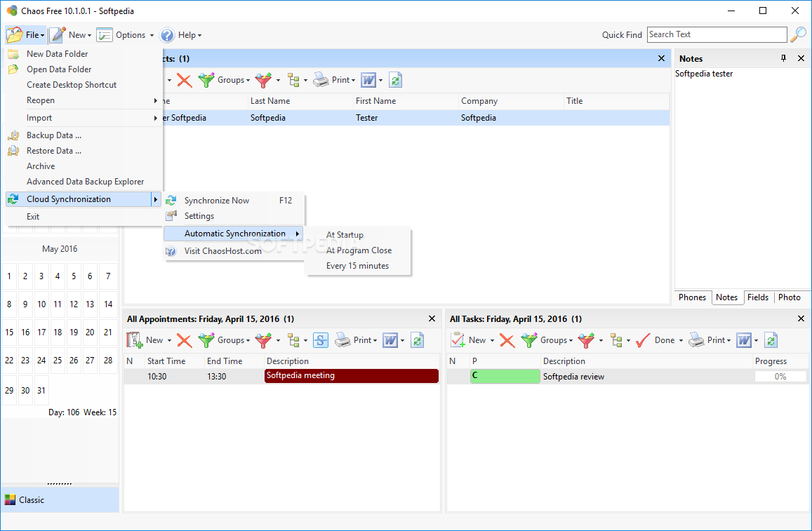812x531 pixels.
Task: Open Advanced Data Backup Explorer
Action: pos(84,182)
